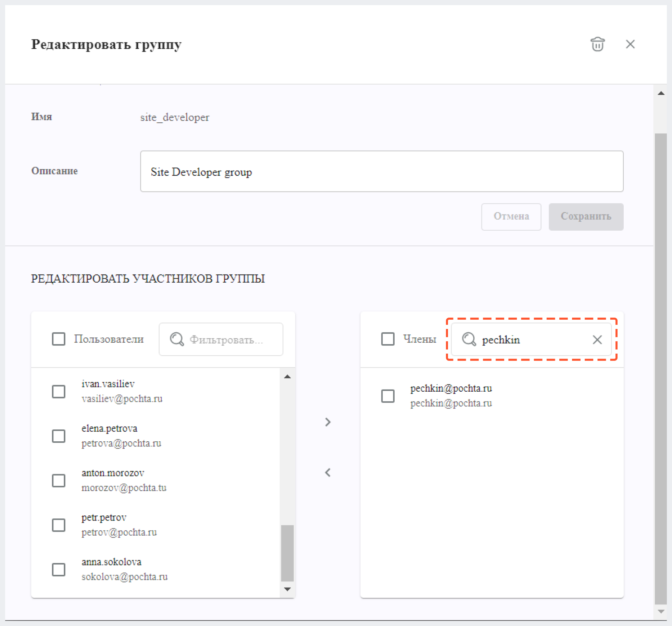Click the site_developer name value

[x=175, y=117]
